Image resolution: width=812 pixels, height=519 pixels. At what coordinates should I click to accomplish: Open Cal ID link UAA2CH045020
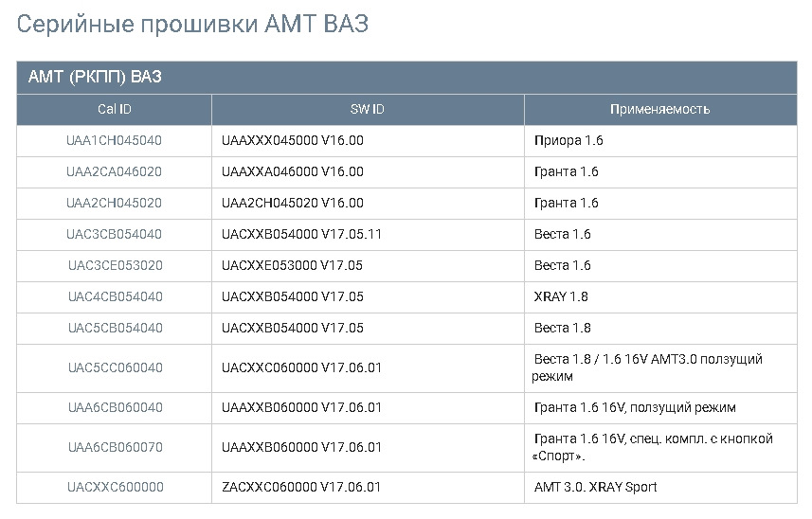pyautogui.click(x=115, y=203)
